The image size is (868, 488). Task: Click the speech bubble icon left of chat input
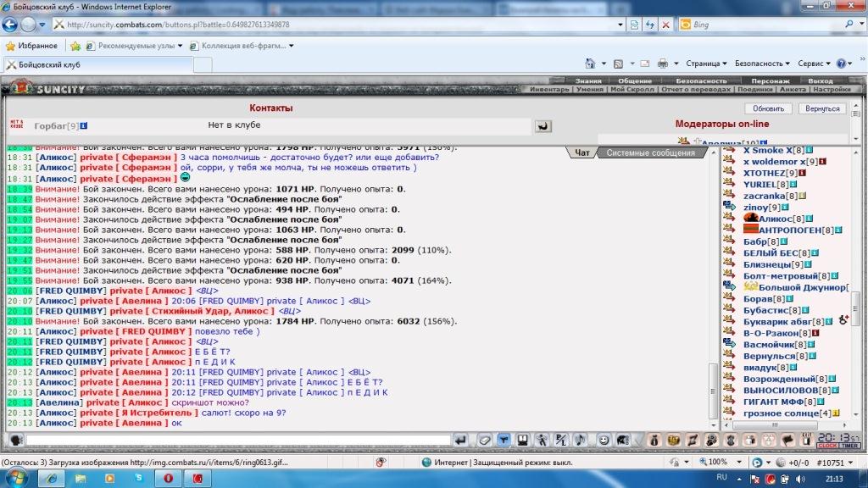16,440
